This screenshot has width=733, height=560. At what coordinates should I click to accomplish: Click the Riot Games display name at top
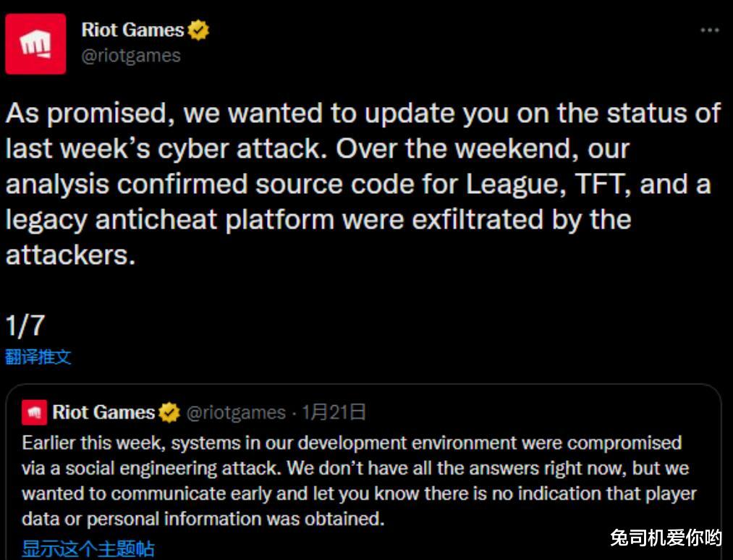(132, 30)
